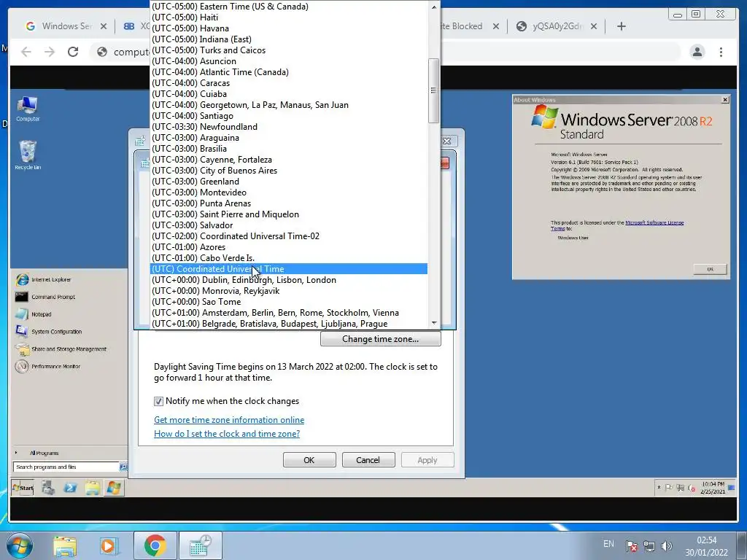Select (UTC-04:00) Georgetown, La Paz, Manaus

tap(289, 105)
